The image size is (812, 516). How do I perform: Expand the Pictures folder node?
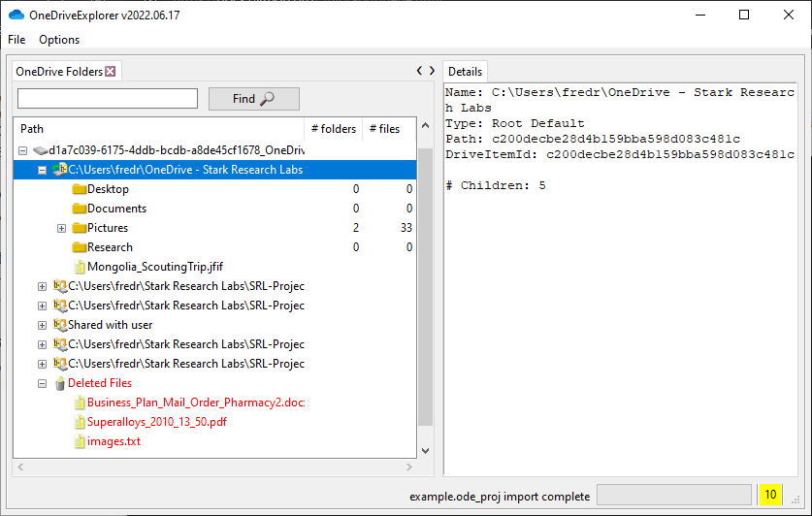click(x=62, y=228)
